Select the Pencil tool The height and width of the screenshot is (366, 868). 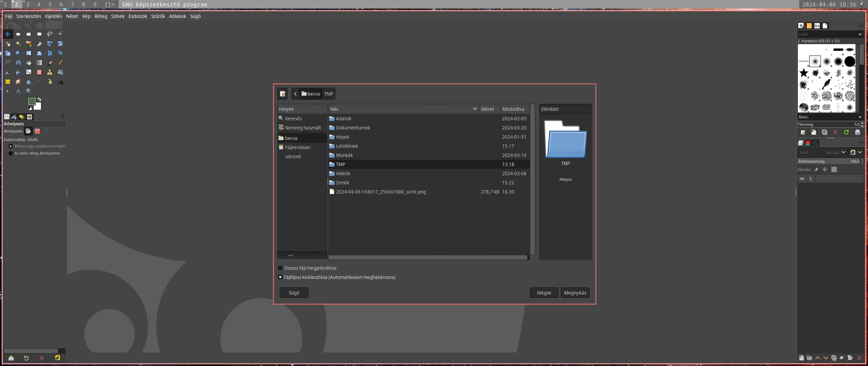tap(60, 63)
